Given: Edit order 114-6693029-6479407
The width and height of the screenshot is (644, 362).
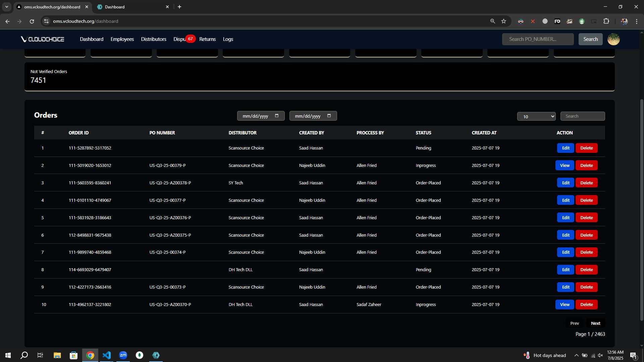Looking at the screenshot, I should [566, 269].
